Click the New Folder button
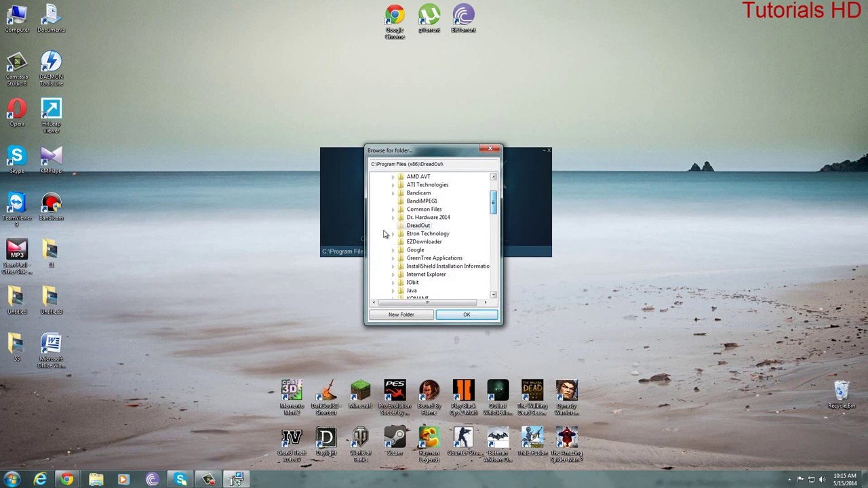 (x=401, y=314)
